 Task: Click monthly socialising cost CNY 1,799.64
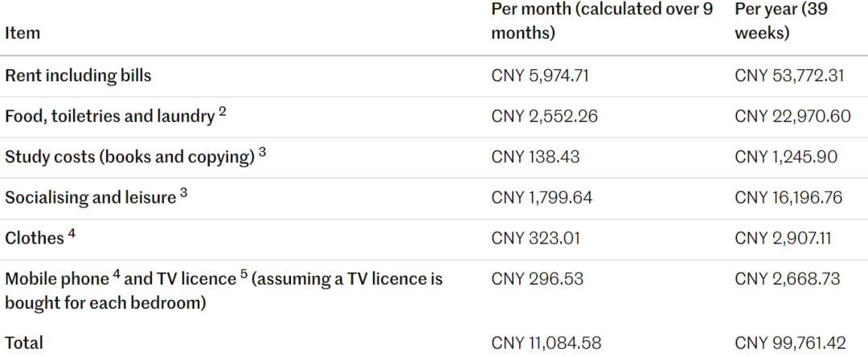click(x=542, y=198)
